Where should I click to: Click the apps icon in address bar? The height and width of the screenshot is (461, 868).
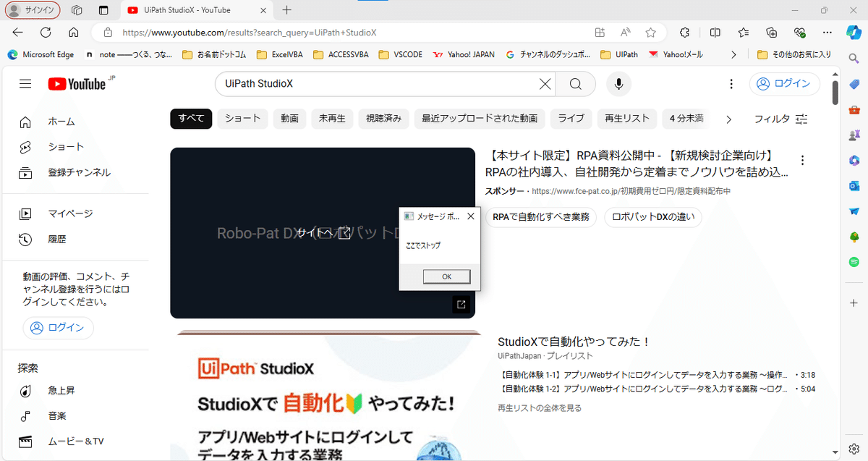(600, 33)
